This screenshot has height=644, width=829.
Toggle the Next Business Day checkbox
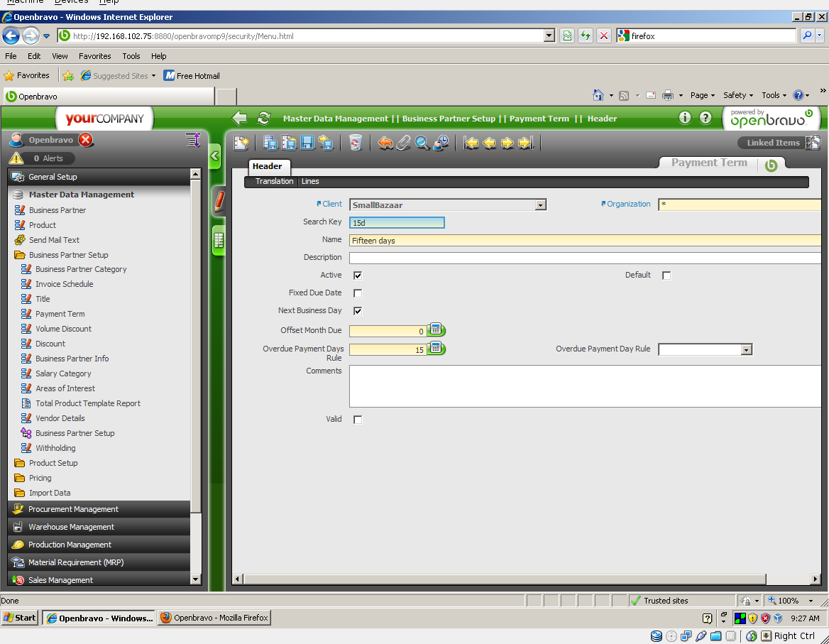click(x=358, y=311)
